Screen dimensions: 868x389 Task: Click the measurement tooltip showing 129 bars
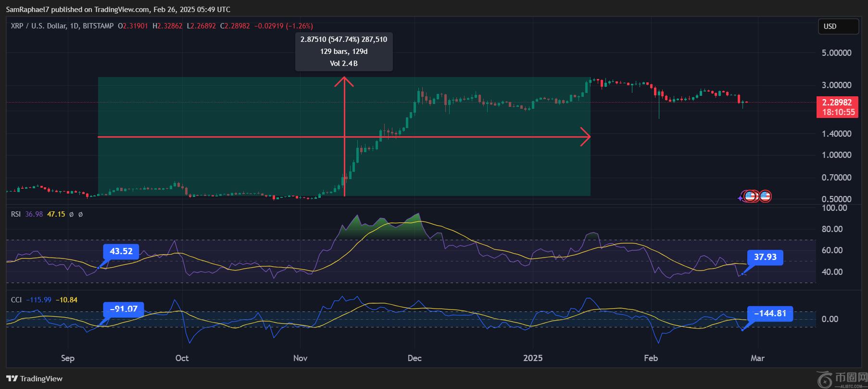(344, 52)
